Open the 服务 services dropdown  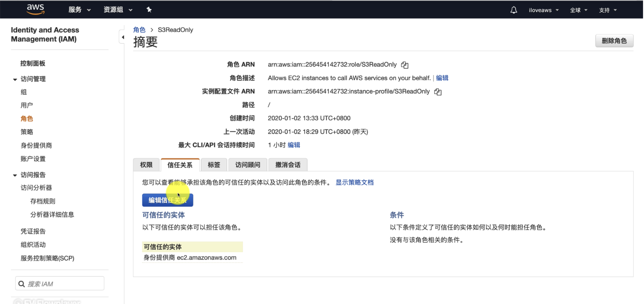pyautogui.click(x=79, y=10)
